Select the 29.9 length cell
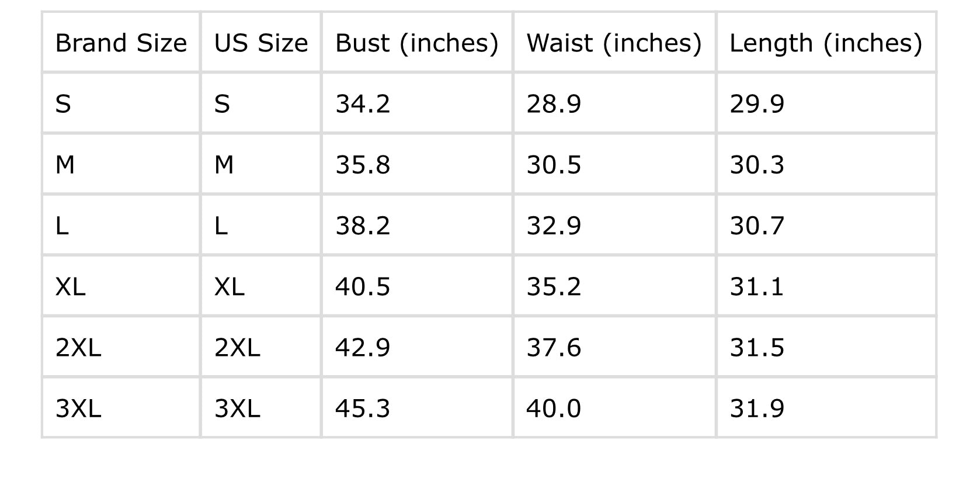The image size is (980, 478). 826,104
